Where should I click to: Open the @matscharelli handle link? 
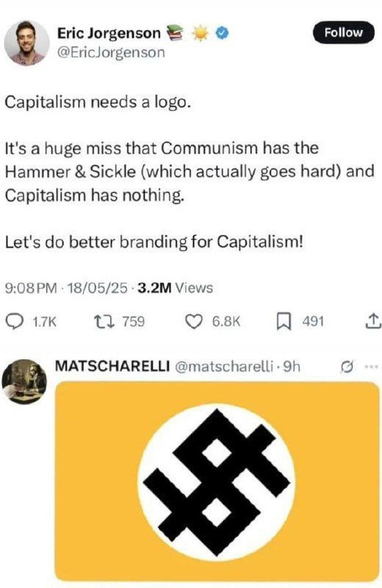click(x=223, y=366)
